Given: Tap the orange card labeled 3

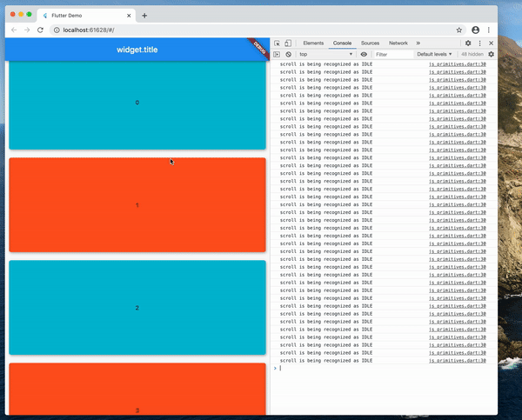Looking at the screenshot, I should tap(137, 389).
